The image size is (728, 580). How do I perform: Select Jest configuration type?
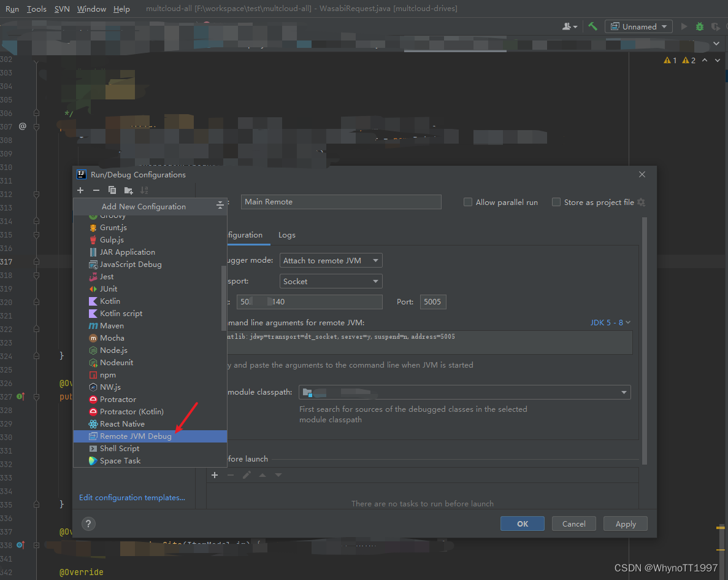(x=150, y=277)
